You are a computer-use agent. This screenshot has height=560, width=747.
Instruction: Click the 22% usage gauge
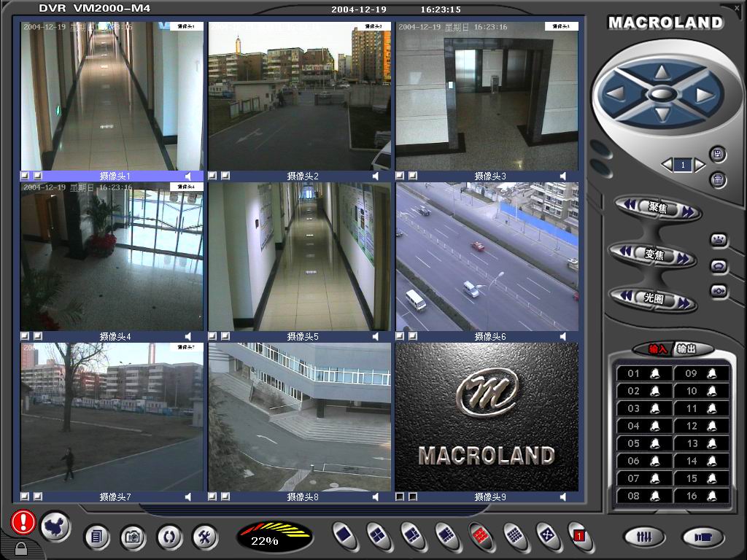(275, 537)
